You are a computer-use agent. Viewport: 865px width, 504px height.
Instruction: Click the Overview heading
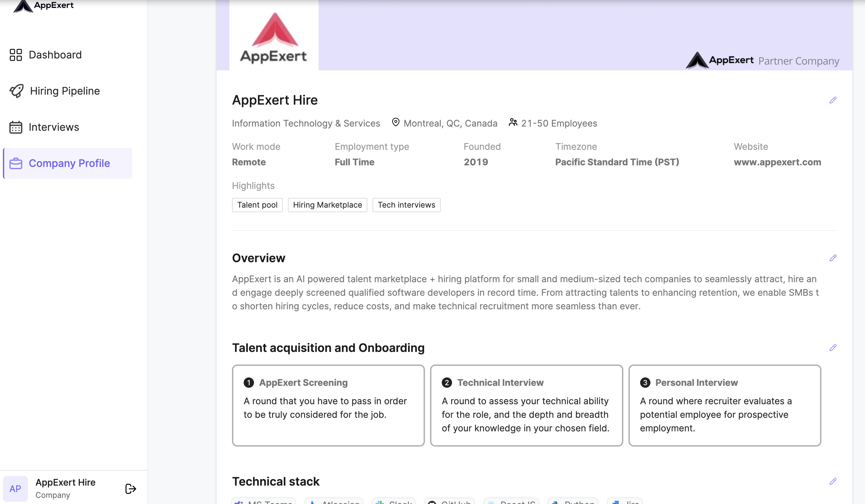click(258, 258)
